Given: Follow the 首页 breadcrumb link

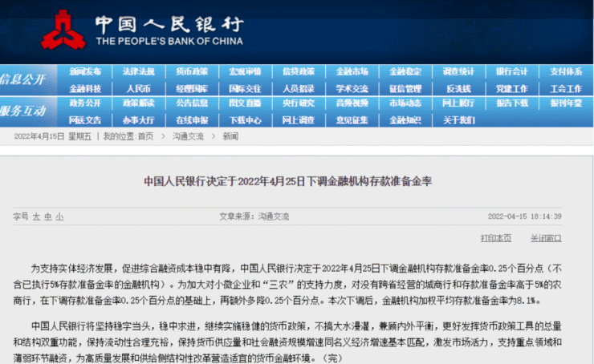Looking at the screenshot, I should pyautogui.click(x=146, y=136).
